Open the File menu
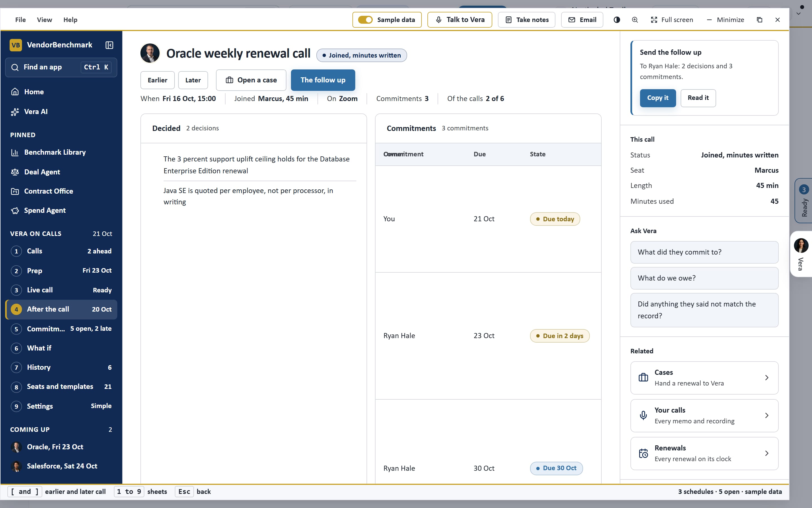This screenshot has width=812, height=508. (21, 20)
